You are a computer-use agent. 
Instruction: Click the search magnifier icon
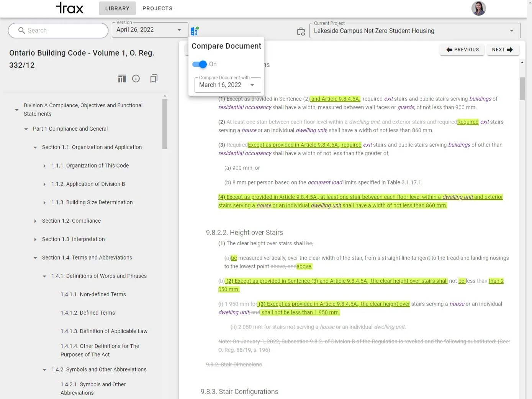[22, 30]
